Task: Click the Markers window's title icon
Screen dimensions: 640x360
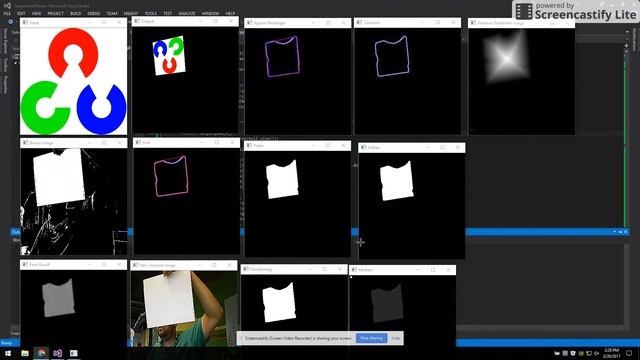Action: [354, 270]
